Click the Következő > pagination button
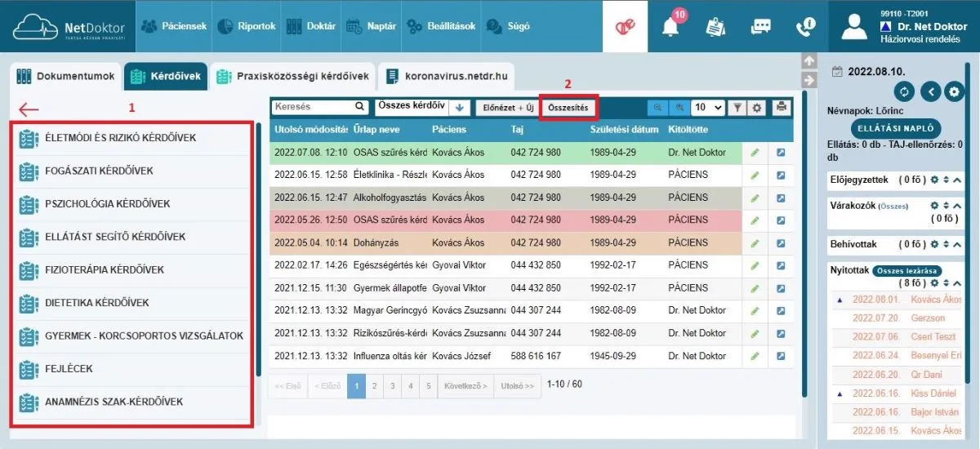The image size is (980, 449). (x=466, y=386)
